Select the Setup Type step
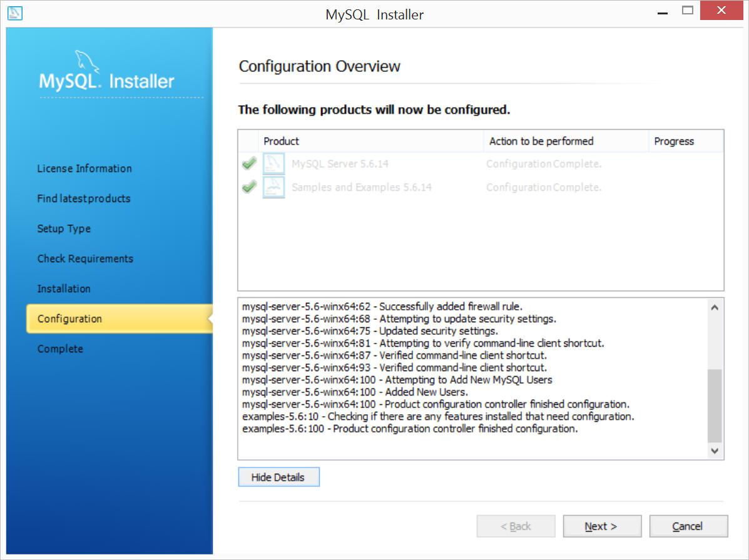The height and width of the screenshot is (560, 749). point(64,228)
